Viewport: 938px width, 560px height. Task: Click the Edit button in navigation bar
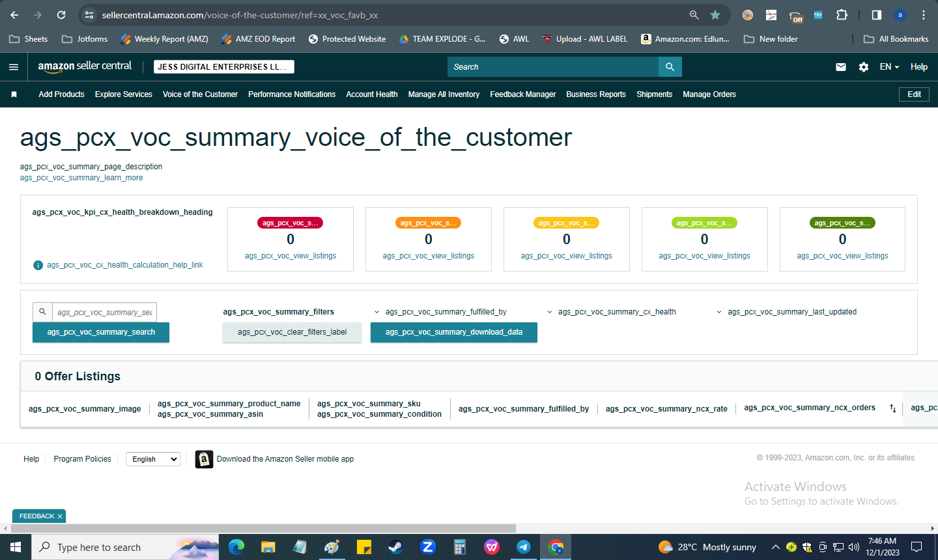pos(915,94)
